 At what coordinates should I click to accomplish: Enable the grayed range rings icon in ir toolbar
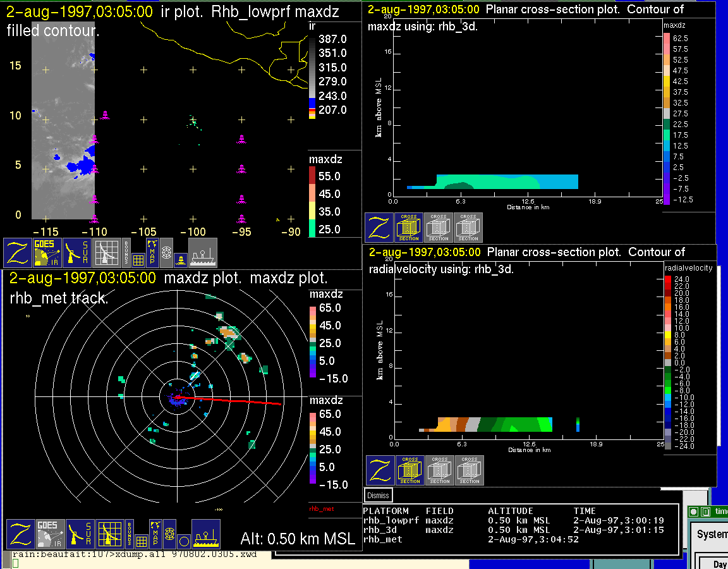166,252
